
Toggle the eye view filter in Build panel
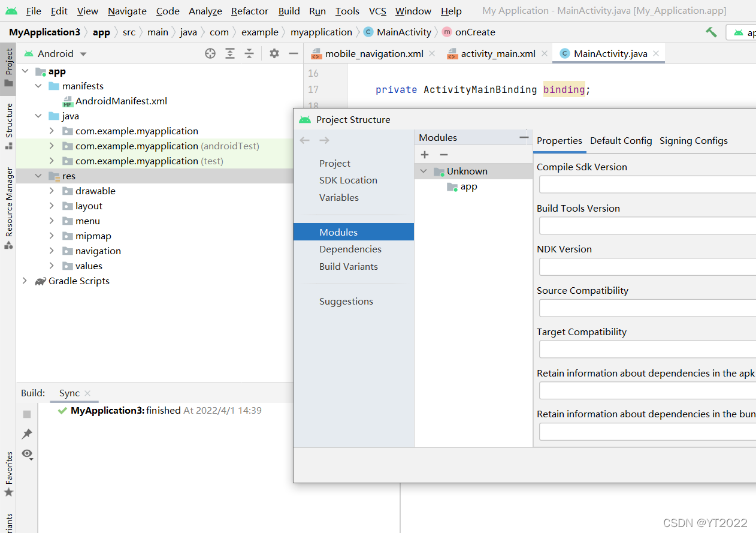(x=28, y=454)
